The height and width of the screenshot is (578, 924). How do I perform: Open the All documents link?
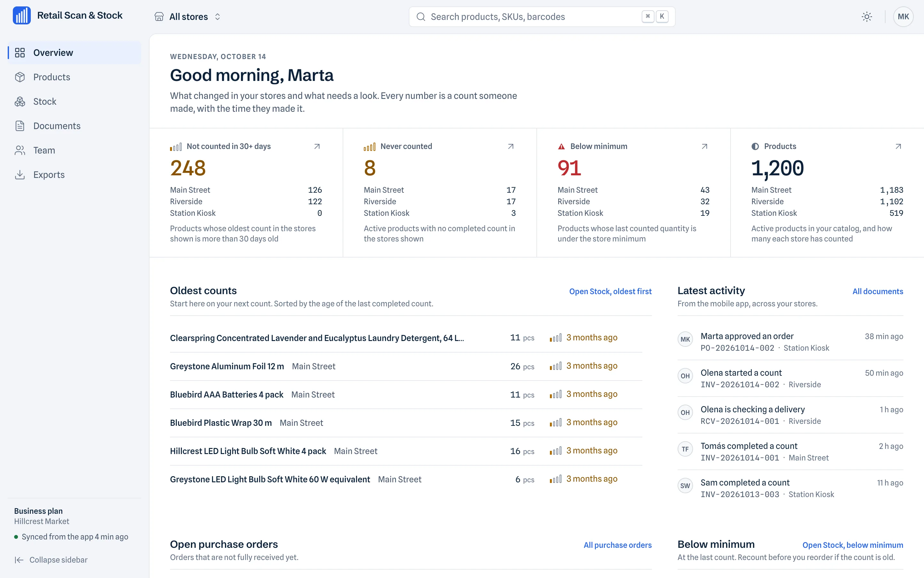click(x=878, y=291)
